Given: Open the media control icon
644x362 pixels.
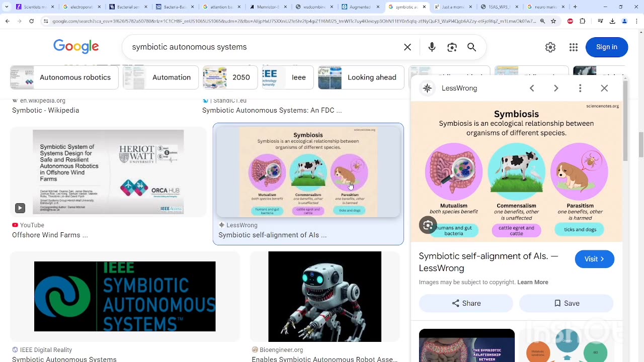Looking at the screenshot, I should point(600,21).
